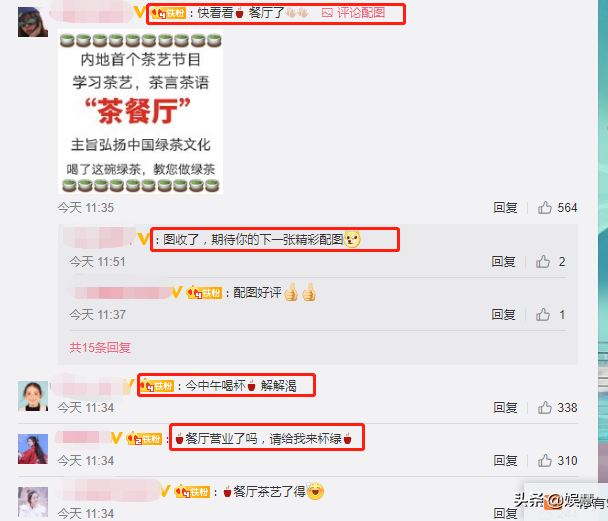Viewport: 608px width, 521px height.
Task: Reply to the 11:35 top comment
Action: (x=505, y=208)
